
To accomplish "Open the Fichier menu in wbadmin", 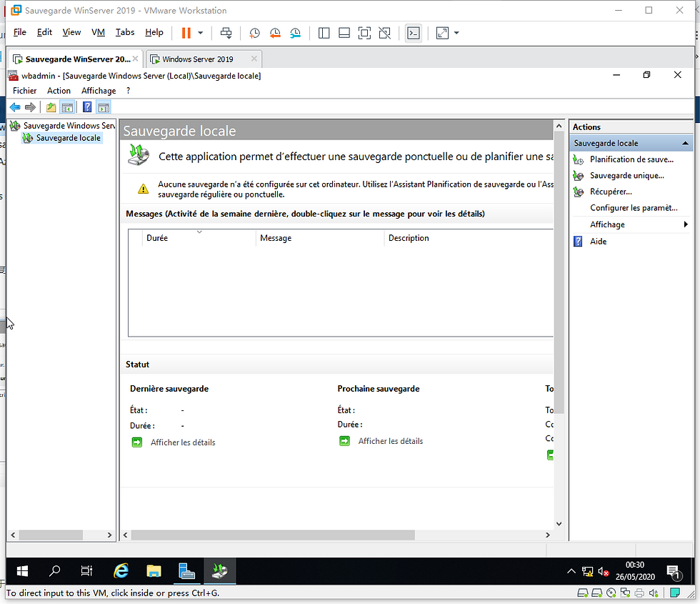I will 24,91.
